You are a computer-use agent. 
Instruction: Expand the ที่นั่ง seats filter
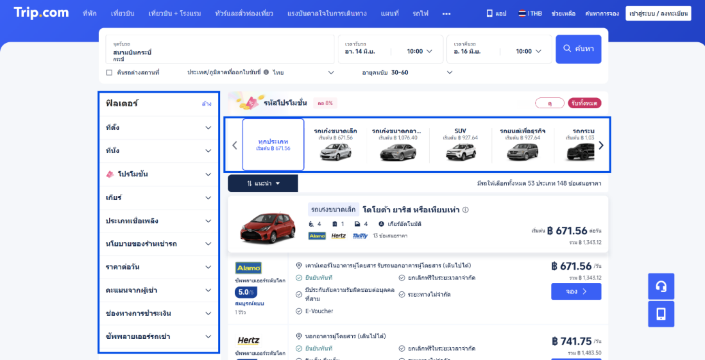point(158,151)
